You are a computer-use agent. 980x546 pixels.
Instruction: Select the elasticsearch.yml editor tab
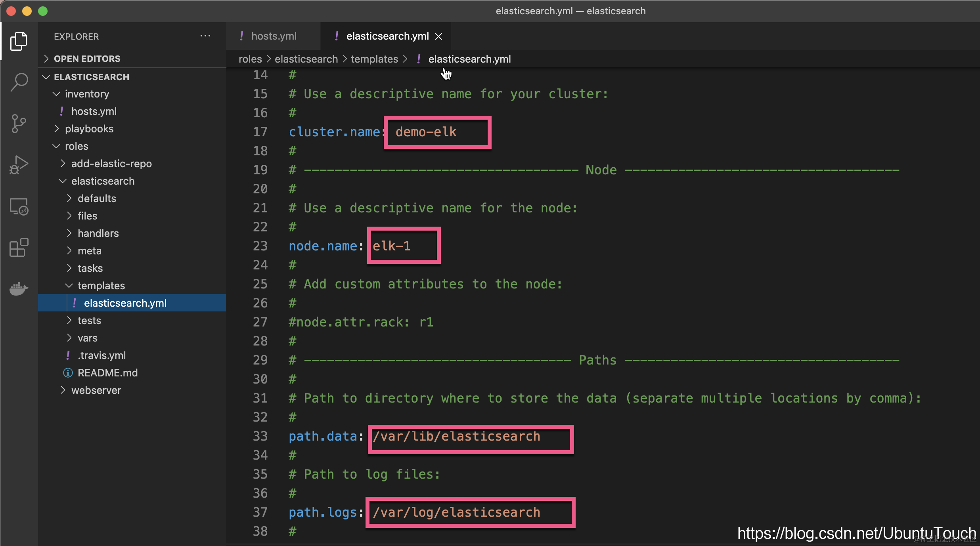coord(387,36)
